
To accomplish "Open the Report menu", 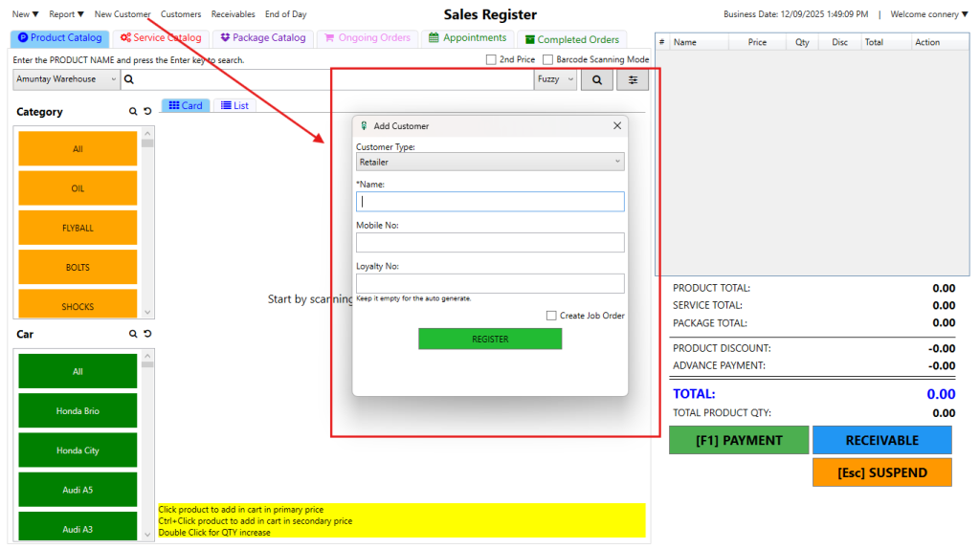I will click(x=66, y=14).
